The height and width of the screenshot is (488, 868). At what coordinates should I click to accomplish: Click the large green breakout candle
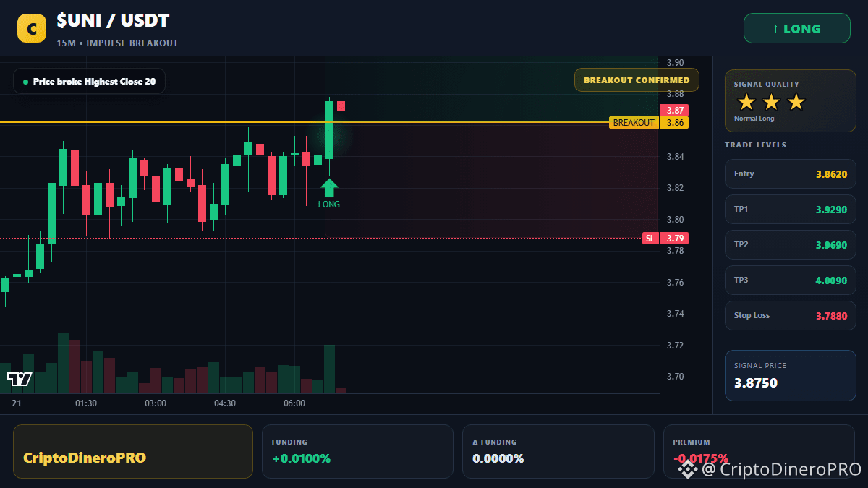[329, 130]
